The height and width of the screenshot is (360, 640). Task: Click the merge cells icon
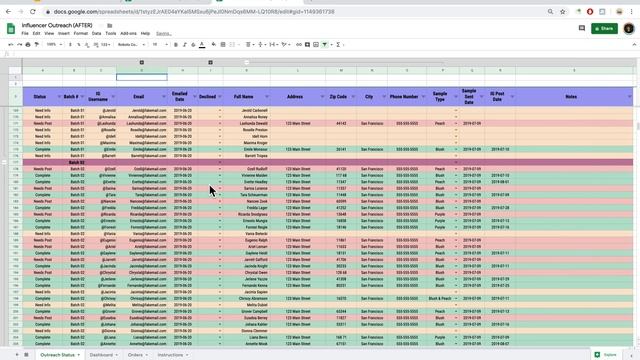(x=232, y=44)
